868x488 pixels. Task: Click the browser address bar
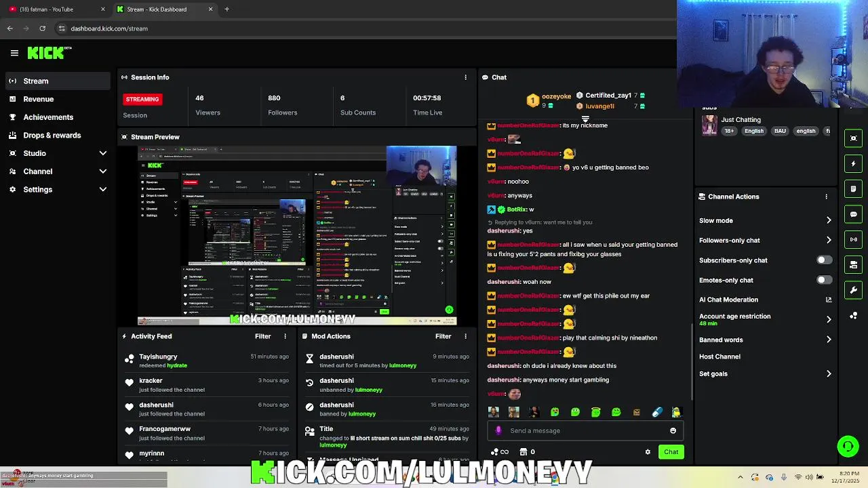(366, 28)
